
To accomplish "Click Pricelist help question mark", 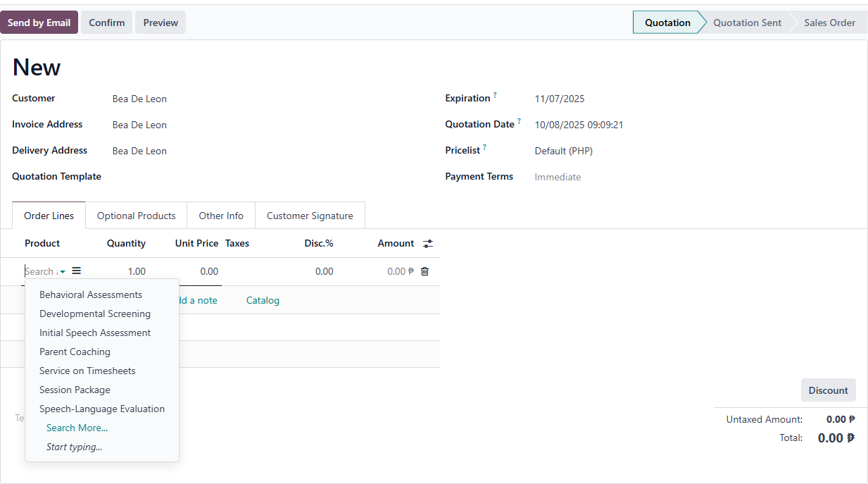I will pyautogui.click(x=484, y=148).
